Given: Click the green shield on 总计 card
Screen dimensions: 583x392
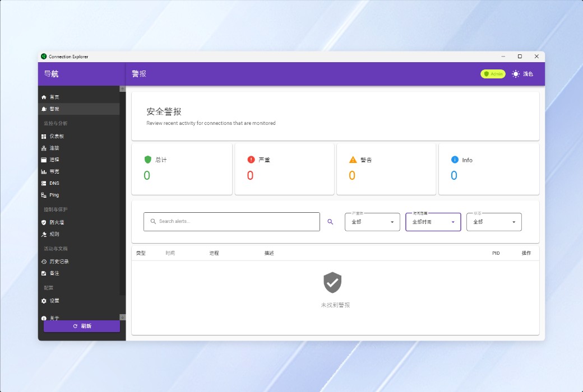Looking at the screenshot, I should pyautogui.click(x=147, y=160).
